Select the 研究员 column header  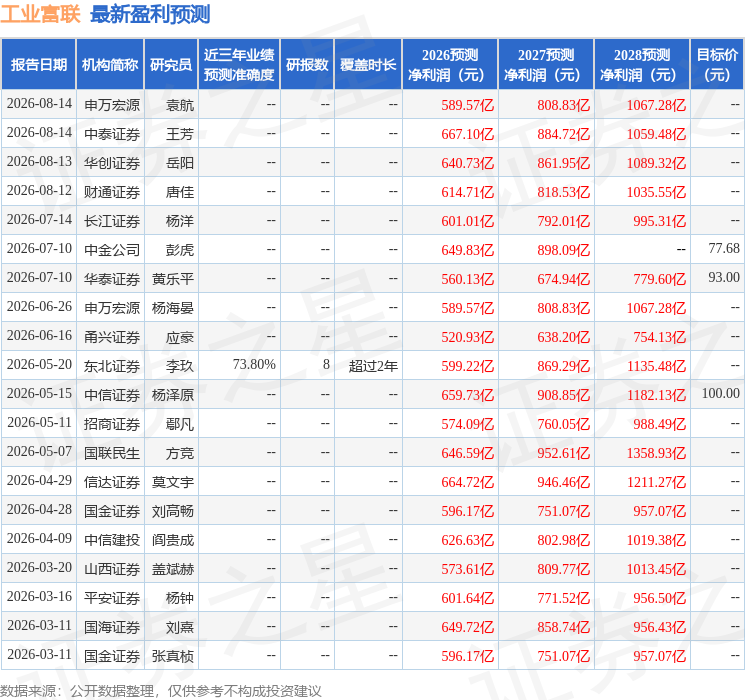(x=171, y=65)
